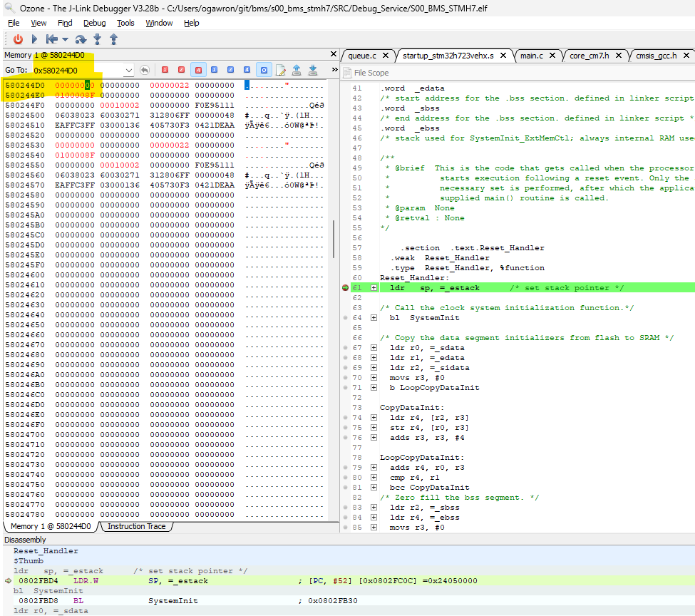The image size is (695, 616).
Task: Close the queue.c tab
Action: click(386, 56)
